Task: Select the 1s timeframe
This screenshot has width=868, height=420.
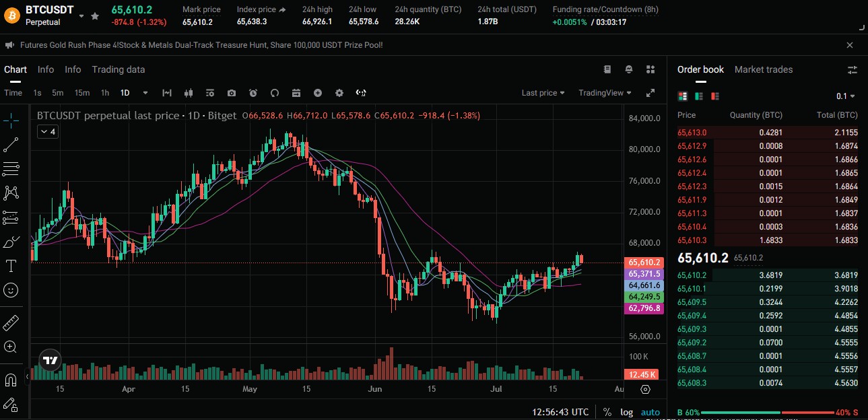Action: (38, 93)
